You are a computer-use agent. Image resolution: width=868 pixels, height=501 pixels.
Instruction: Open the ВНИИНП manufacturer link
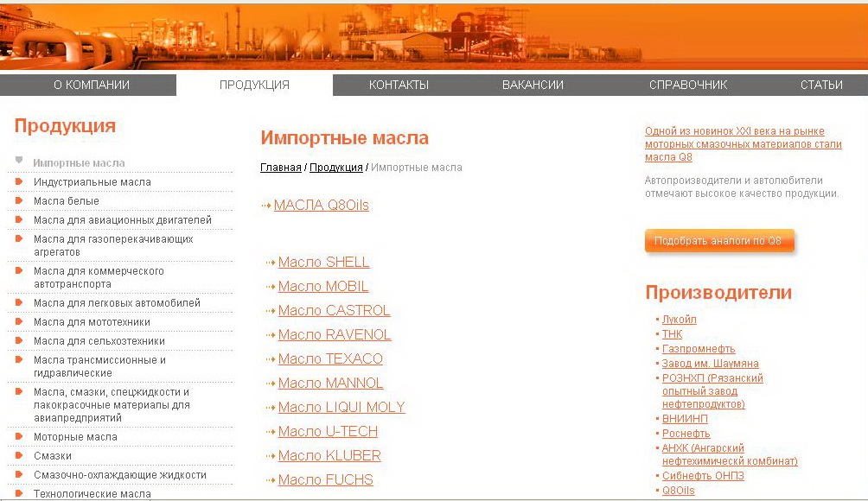click(x=685, y=419)
